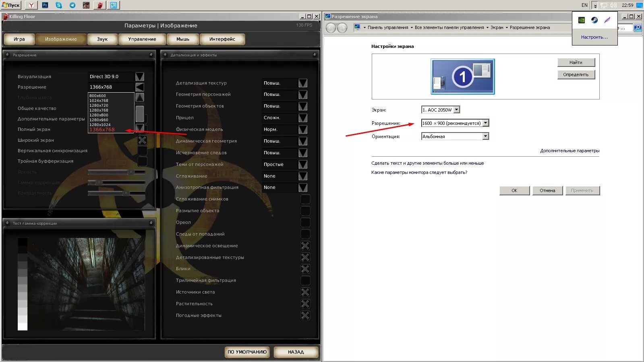Click the network tray icon
Screen dimensions: 644x362
click(604, 5)
